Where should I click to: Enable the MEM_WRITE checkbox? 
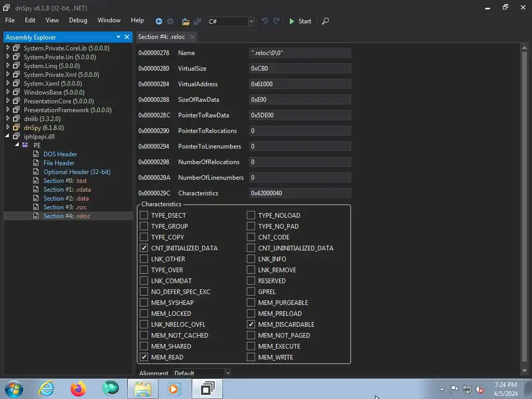(251, 357)
